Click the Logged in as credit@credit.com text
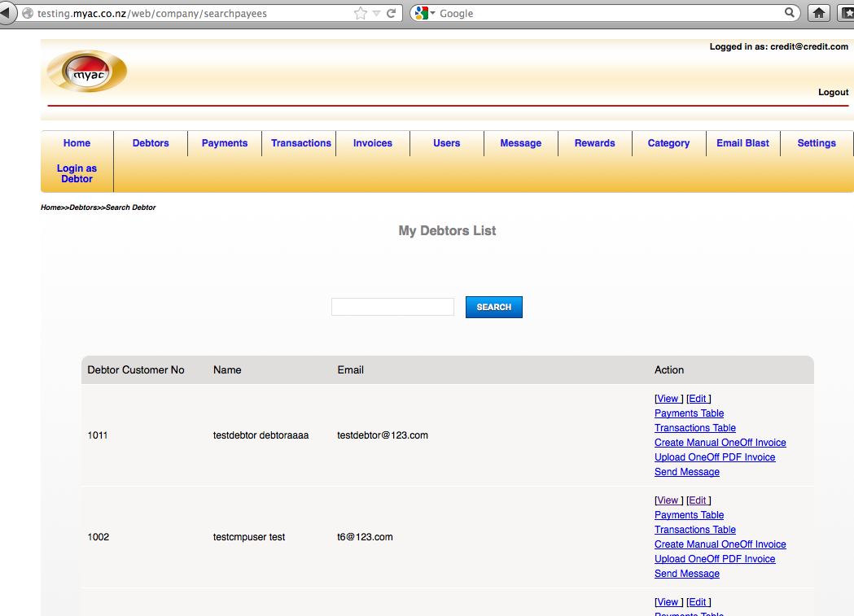854x616 pixels. point(778,47)
